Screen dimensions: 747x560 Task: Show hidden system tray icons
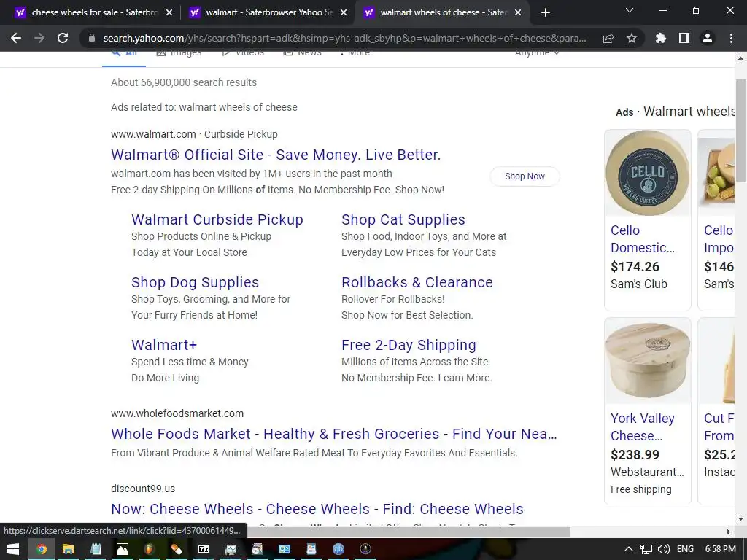[629, 549]
